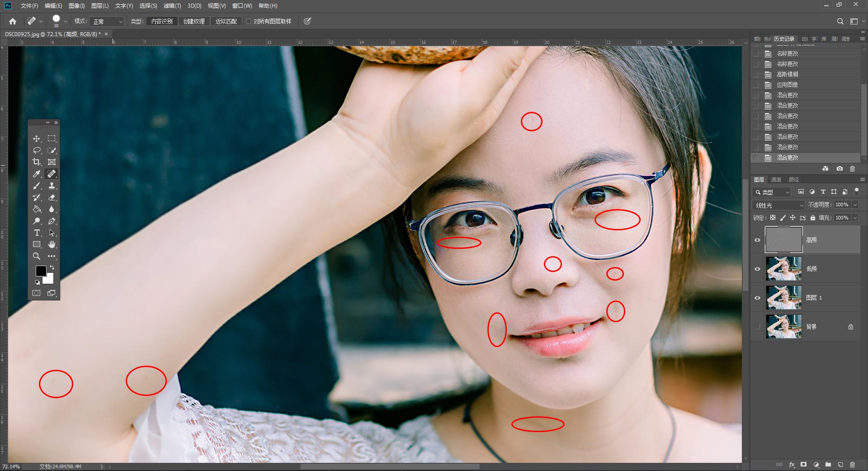The image size is (868, 471).
Task: Choose 近似匹配 healing type
Action: 226,21
